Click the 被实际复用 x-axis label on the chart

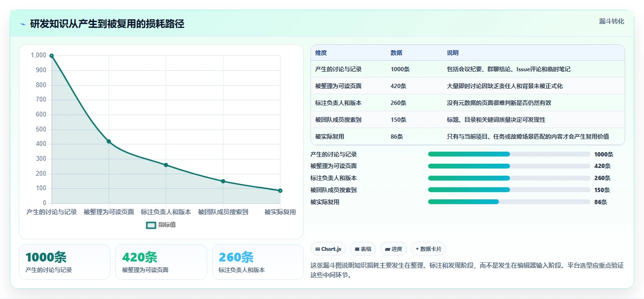[x=280, y=212]
